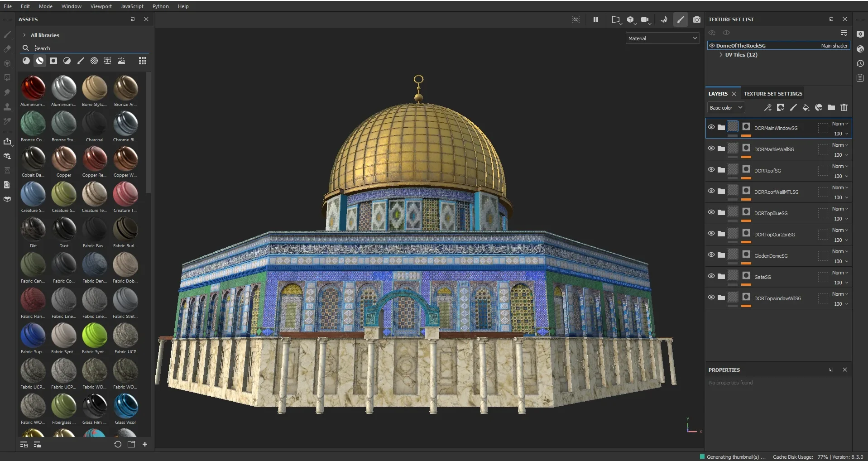Open texture set list settings menu icon
Image resolution: width=868 pixels, height=461 pixels.
844,33
